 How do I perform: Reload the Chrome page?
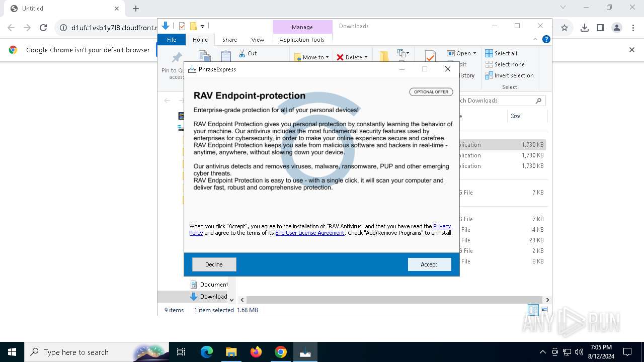[x=43, y=28]
